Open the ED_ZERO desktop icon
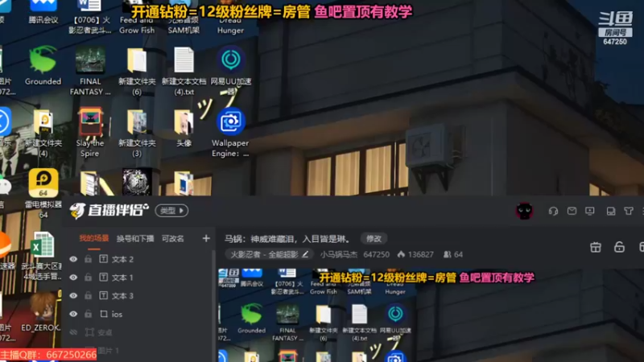Image resolution: width=644 pixels, height=362 pixels. pyautogui.click(x=41, y=312)
